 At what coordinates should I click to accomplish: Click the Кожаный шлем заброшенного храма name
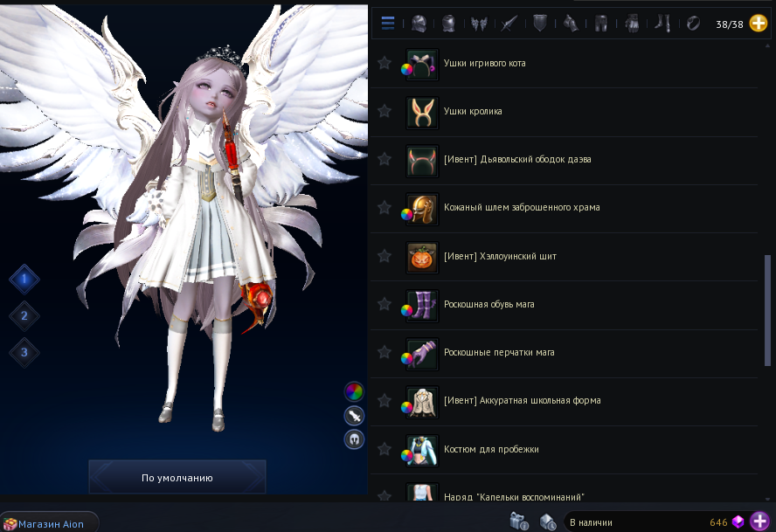[x=522, y=207]
